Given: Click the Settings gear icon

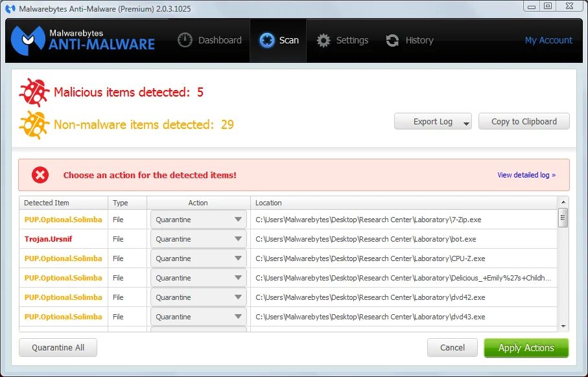Looking at the screenshot, I should point(323,40).
